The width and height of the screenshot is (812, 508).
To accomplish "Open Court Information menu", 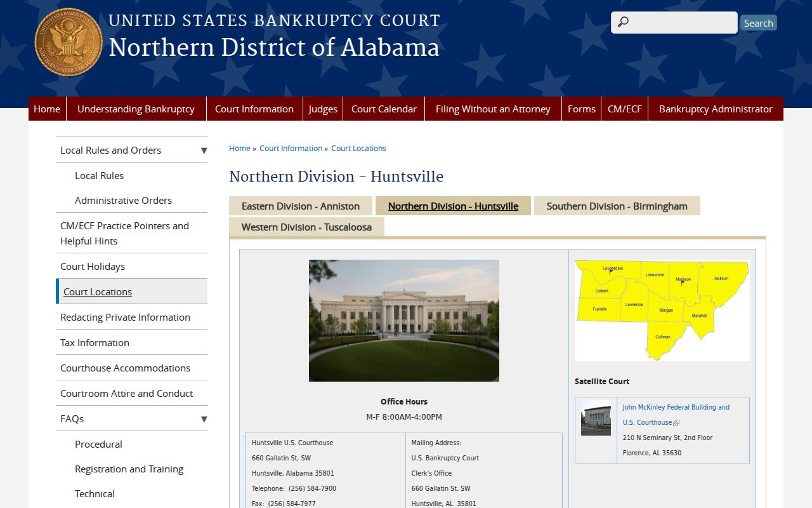I will click(x=254, y=109).
